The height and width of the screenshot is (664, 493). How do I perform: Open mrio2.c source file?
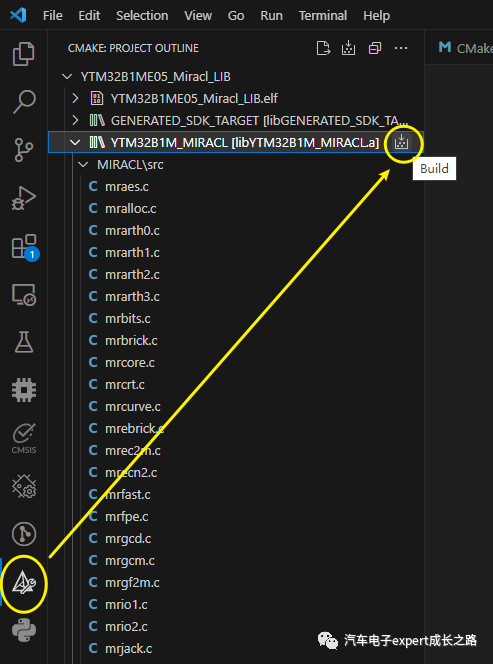(126, 627)
